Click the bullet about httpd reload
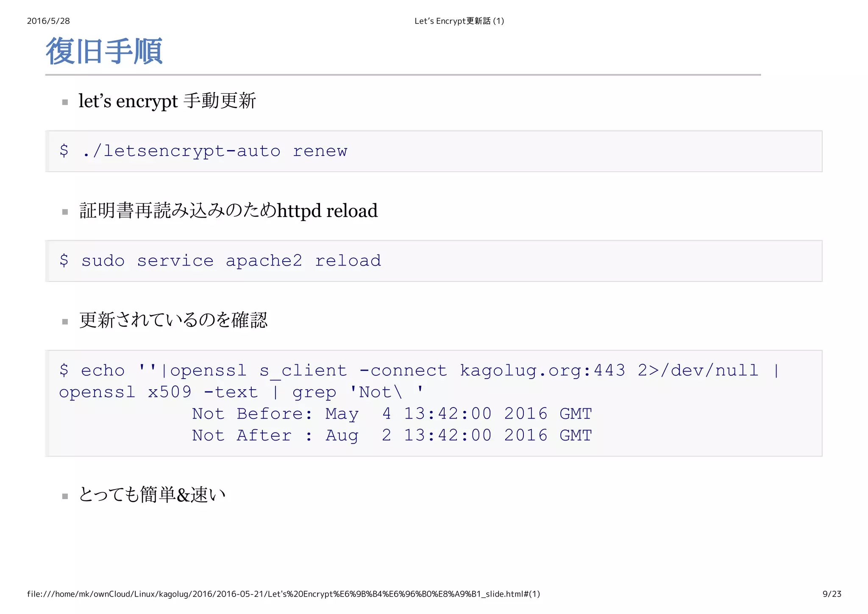The width and height of the screenshot is (868, 614). pyautogui.click(x=228, y=211)
